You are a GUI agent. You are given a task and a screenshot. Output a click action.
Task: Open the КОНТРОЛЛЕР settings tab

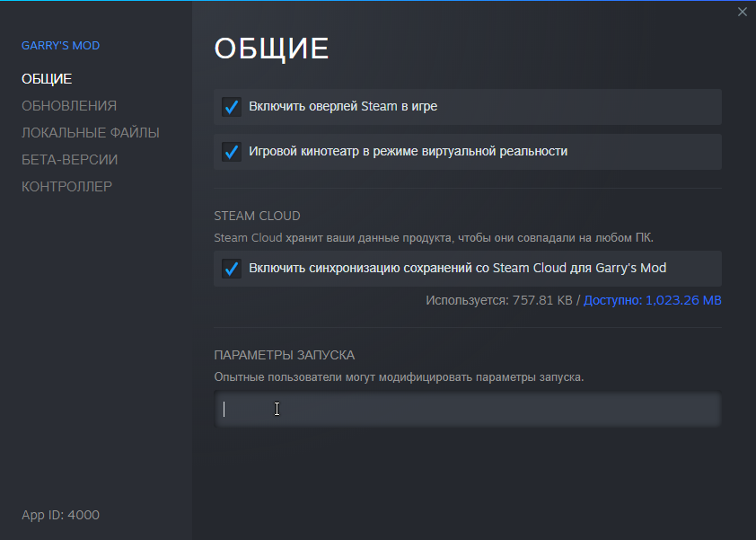pos(67,187)
